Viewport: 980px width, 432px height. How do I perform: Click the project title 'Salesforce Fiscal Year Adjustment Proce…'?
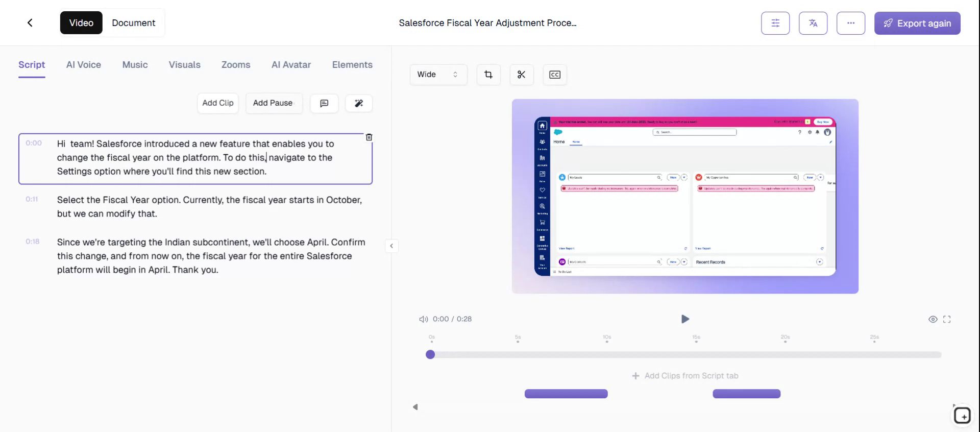[x=487, y=23]
